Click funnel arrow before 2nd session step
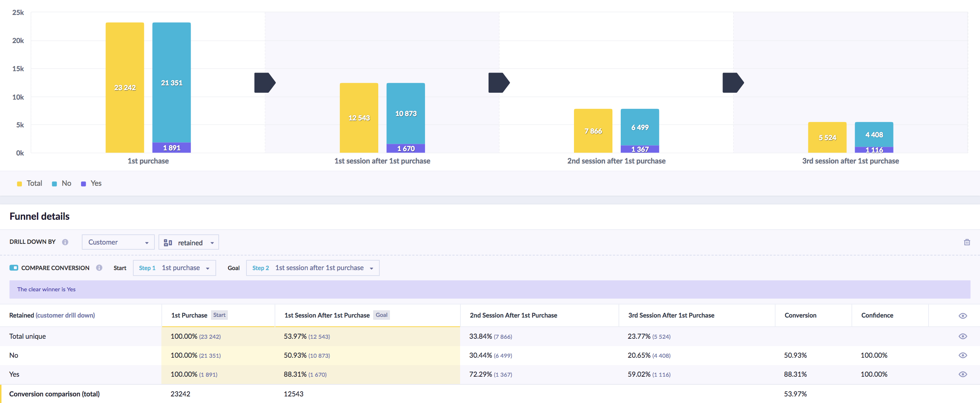The width and height of the screenshot is (980, 403). point(498,82)
